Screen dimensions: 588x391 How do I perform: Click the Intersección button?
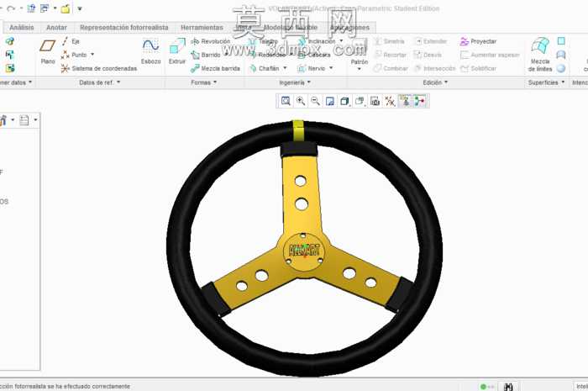[x=434, y=68]
